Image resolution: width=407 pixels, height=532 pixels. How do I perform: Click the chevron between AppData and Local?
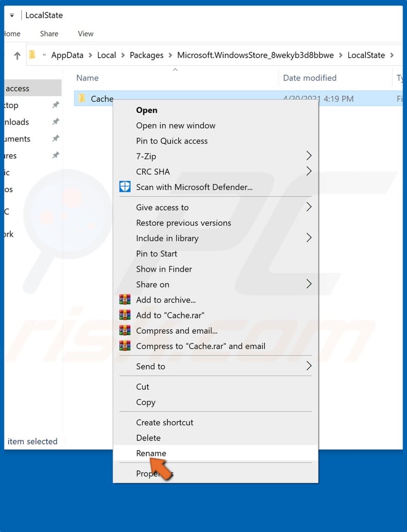(x=90, y=55)
